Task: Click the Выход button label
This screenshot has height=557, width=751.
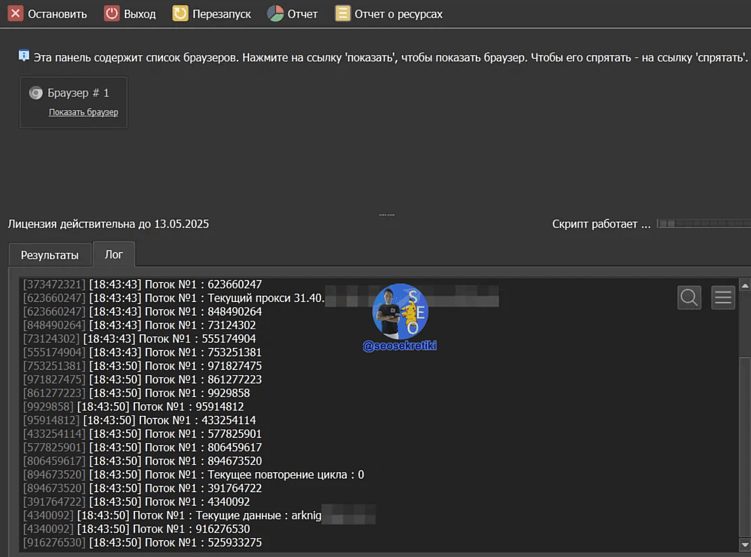Action: pyautogui.click(x=140, y=14)
